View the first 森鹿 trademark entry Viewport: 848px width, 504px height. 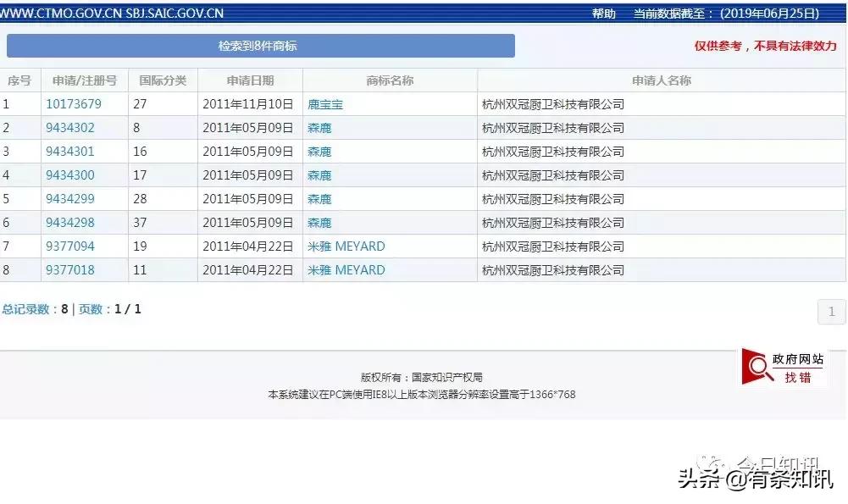[319, 127]
